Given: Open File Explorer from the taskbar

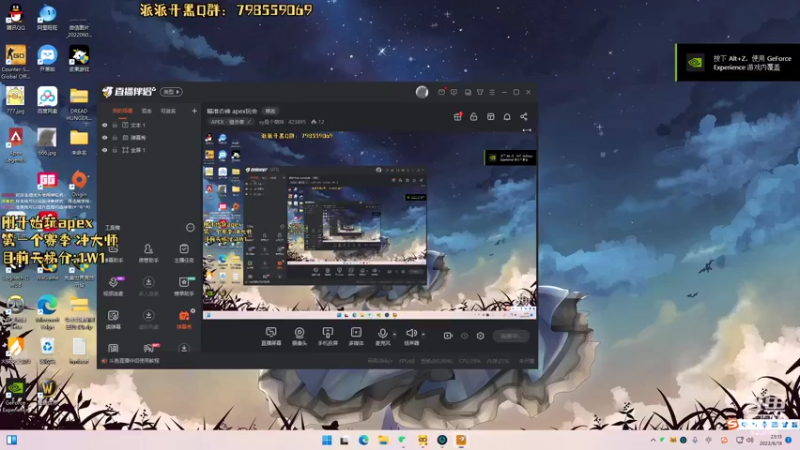Looking at the screenshot, I should tap(383, 440).
